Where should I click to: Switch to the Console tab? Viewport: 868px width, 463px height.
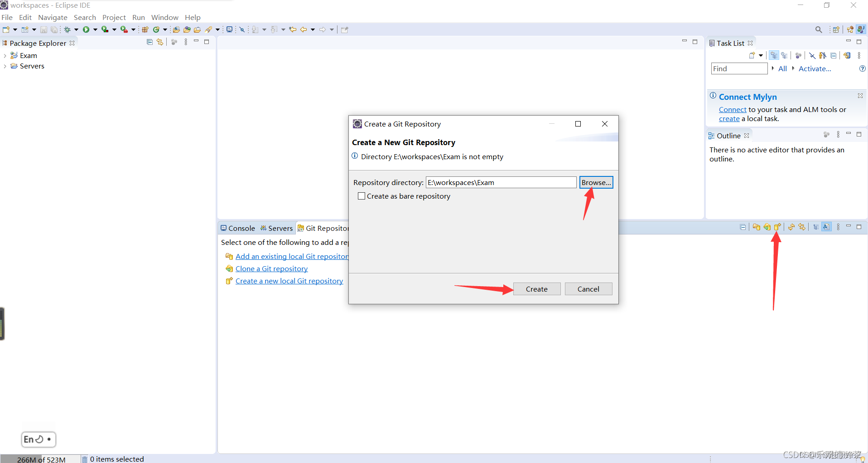coord(237,228)
